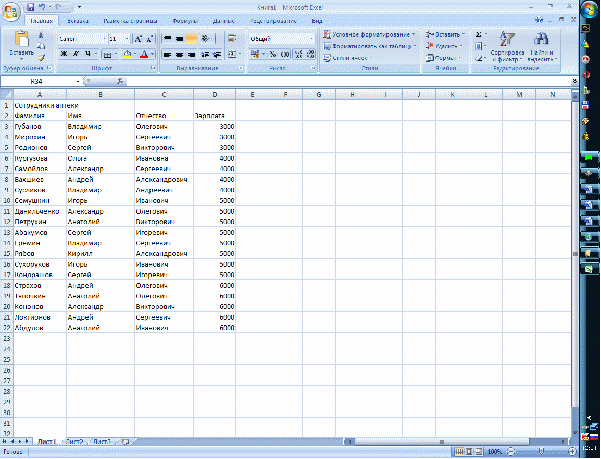Viewport: 601px width, 459px height.
Task: Align text right
Action: [x=191, y=54]
